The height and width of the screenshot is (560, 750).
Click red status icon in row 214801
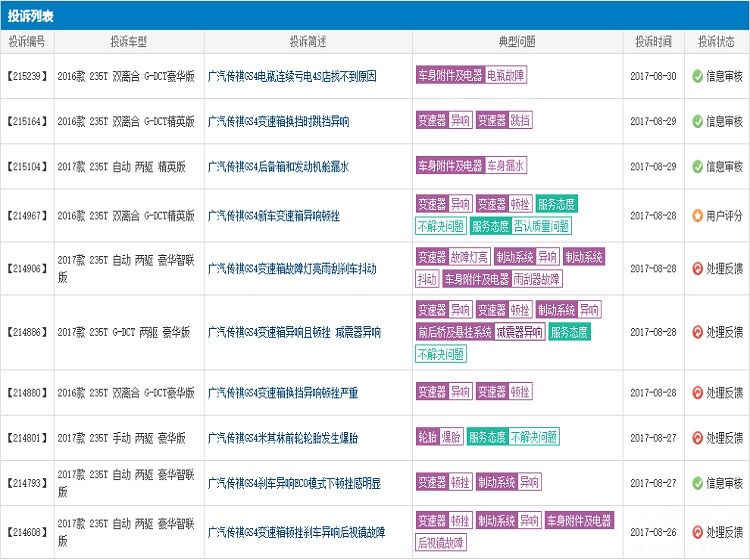(697, 438)
